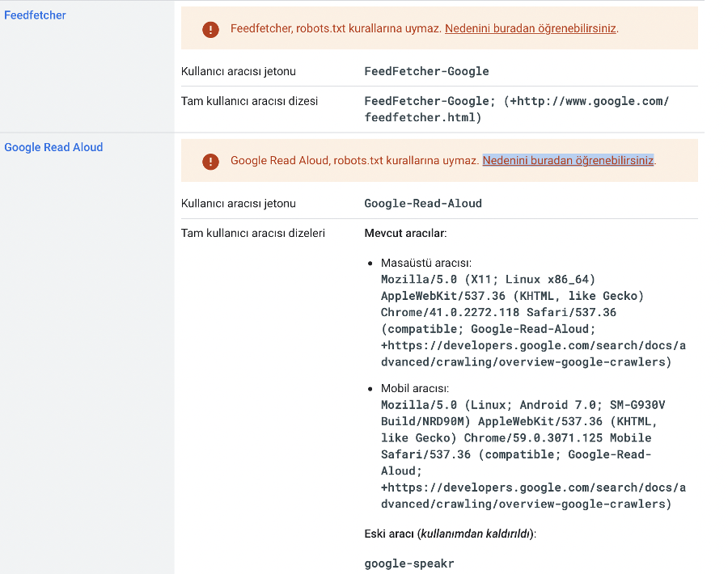The width and height of the screenshot is (728, 574).
Task: Select the "Google-Read-Aloud" token text
Action: pos(425,204)
